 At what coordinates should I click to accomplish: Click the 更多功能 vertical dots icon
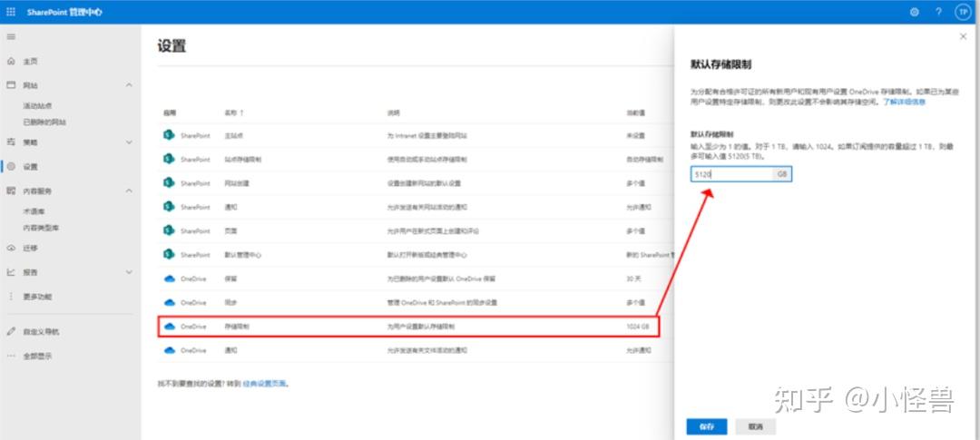click(x=11, y=297)
